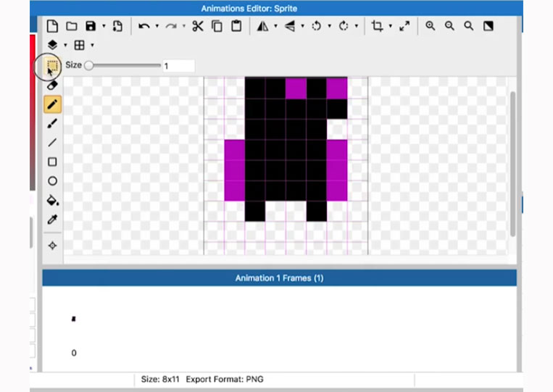Viewport: 553px width, 392px height.
Task: Undo the last action
Action: click(x=144, y=26)
